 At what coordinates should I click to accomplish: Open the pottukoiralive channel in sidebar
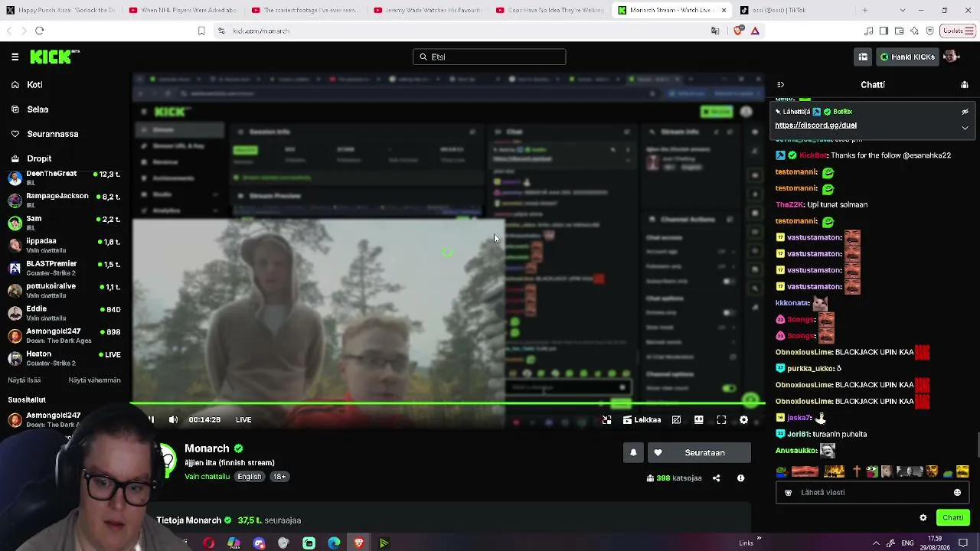64,290
